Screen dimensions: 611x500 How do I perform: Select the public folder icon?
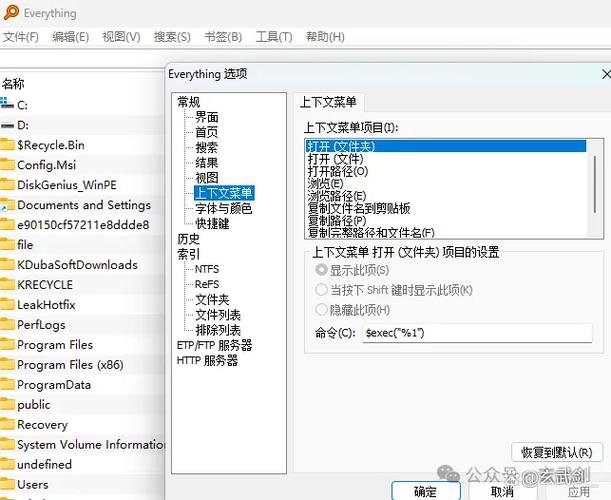click(x=7, y=405)
